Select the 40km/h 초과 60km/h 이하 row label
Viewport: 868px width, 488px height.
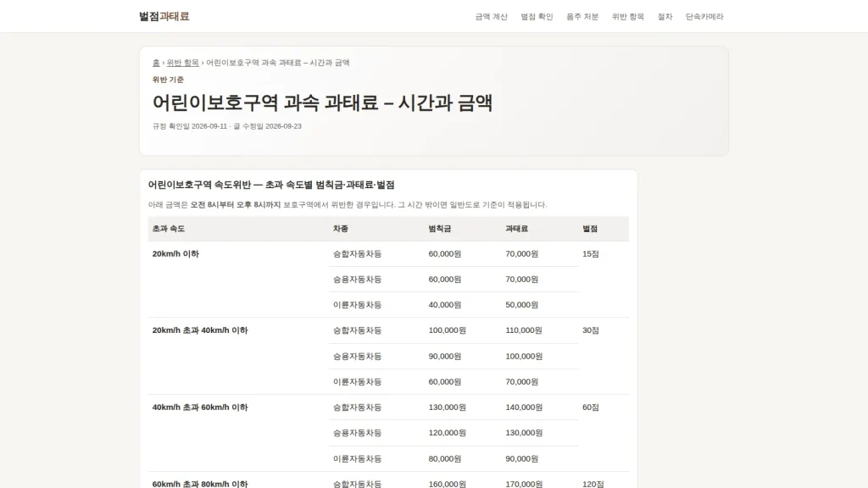pos(200,408)
